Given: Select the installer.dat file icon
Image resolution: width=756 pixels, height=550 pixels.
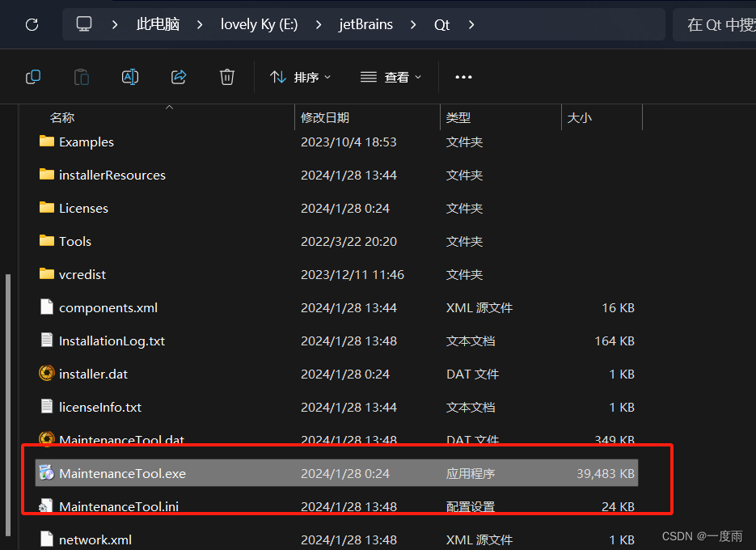Looking at the screenshot, I should tap(47, 373).
